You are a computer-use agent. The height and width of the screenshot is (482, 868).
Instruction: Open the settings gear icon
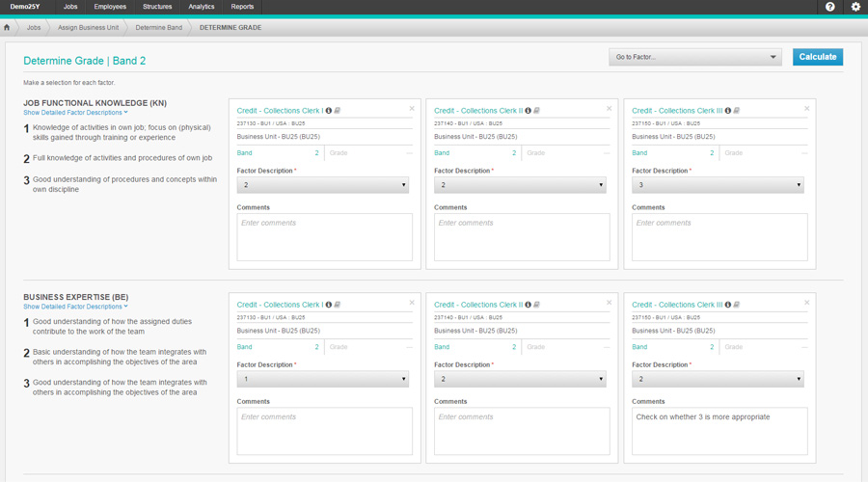854,7
